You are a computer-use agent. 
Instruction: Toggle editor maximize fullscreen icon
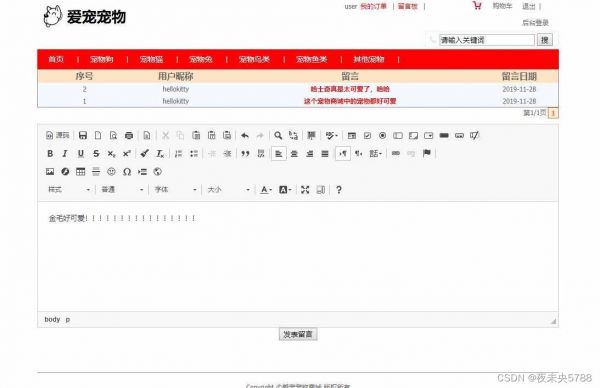[x=305, y=189]
